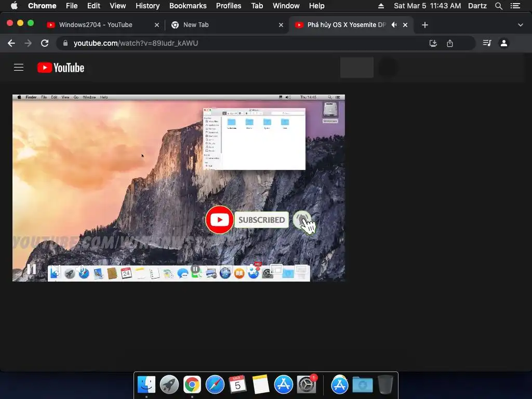Open the Apple menu
The image size is (532, 399).
coord(14,6)
